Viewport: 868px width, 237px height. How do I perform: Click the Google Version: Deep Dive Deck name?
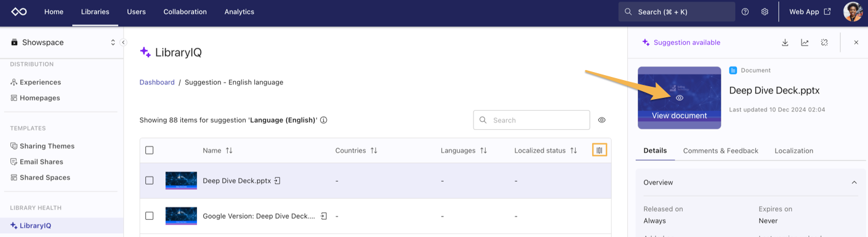coord(259,216)
